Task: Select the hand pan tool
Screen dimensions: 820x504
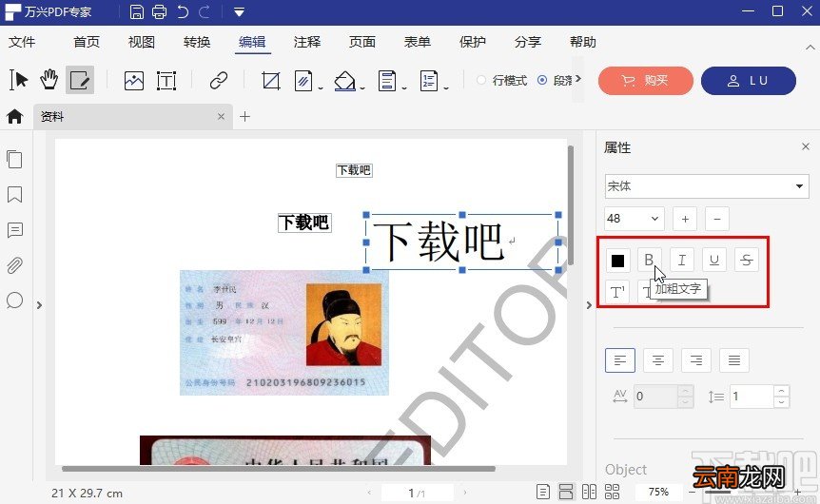Action: click(49, 80)
